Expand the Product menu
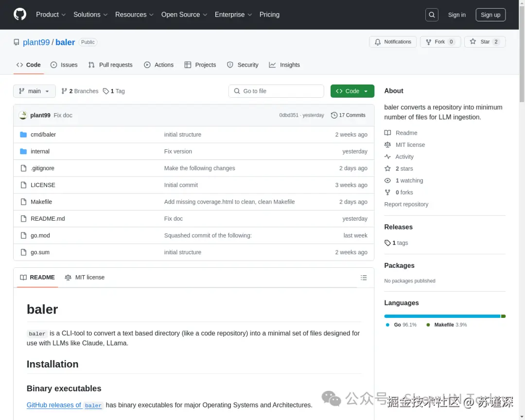Image resolution: width=525 pixels, height=420 pixels. [51, 15]
